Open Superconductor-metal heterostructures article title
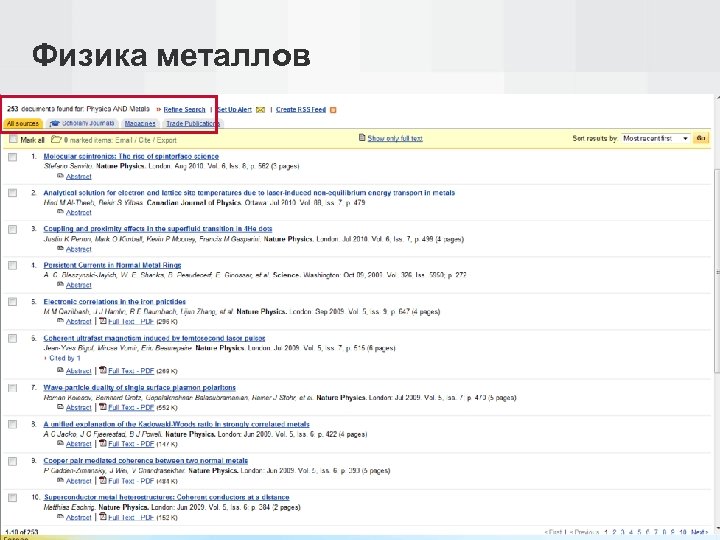720x540 pixels. coord(167,497)
